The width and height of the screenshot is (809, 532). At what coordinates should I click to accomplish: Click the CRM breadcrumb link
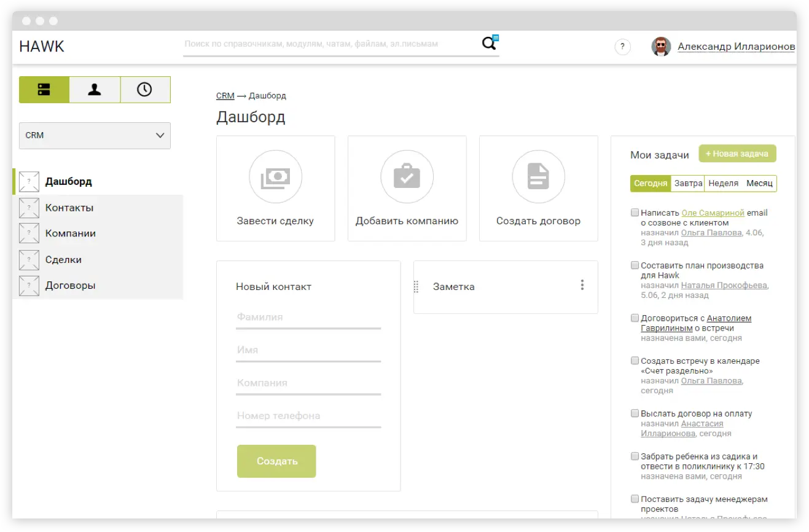coord(225,96)
